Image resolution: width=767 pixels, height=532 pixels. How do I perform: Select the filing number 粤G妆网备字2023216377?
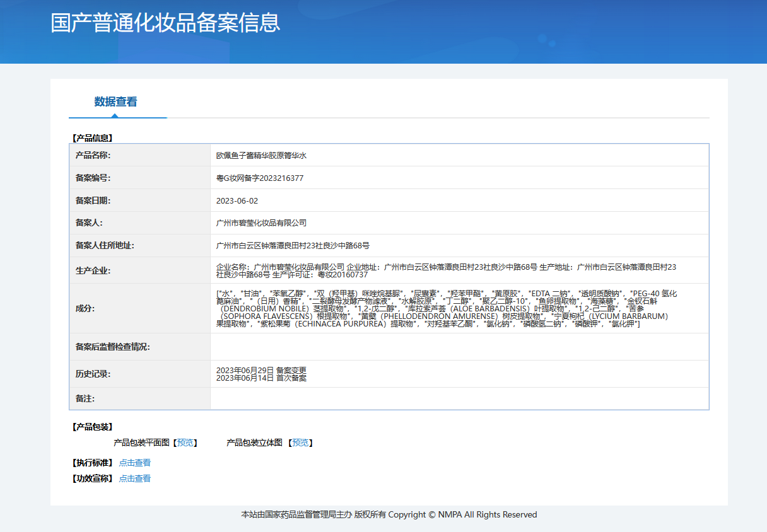[x=259, y=178]
